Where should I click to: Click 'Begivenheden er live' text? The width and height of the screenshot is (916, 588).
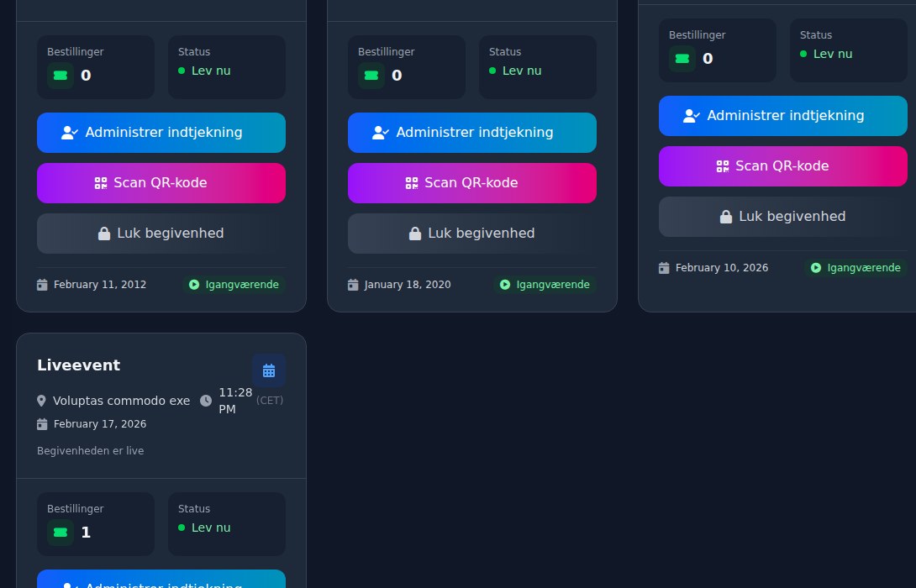point(90,451)
